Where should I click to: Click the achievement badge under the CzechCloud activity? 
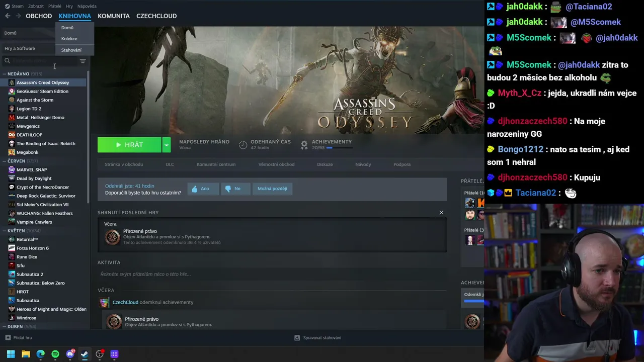(114, 322)
